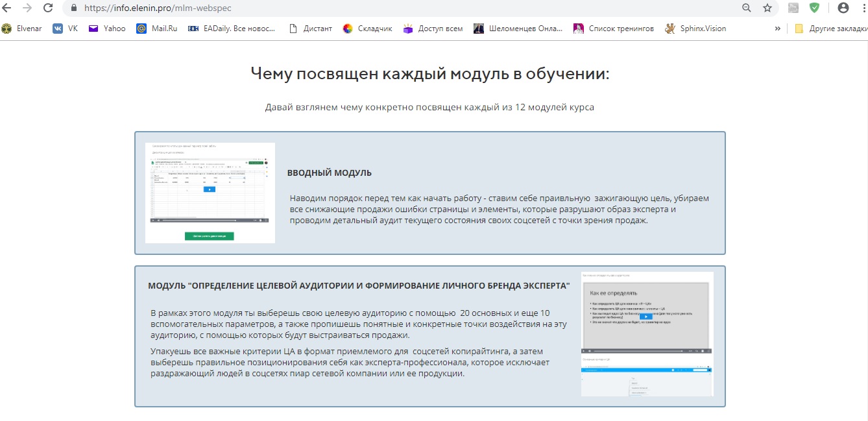Open the Другие закладки folder
868x421 pixels.
830,29
